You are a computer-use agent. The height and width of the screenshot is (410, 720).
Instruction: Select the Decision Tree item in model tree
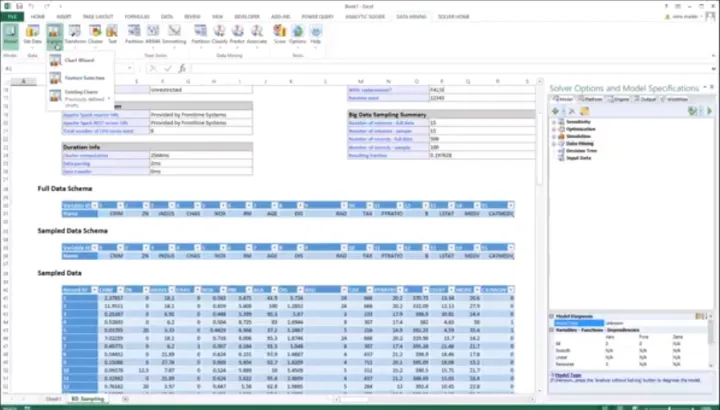point(581,149)
